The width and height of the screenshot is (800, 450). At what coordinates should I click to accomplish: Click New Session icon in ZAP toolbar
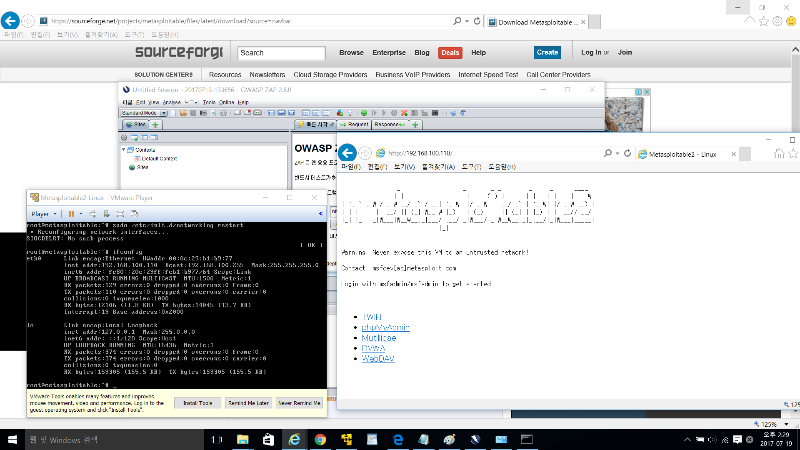coord(173,113)
